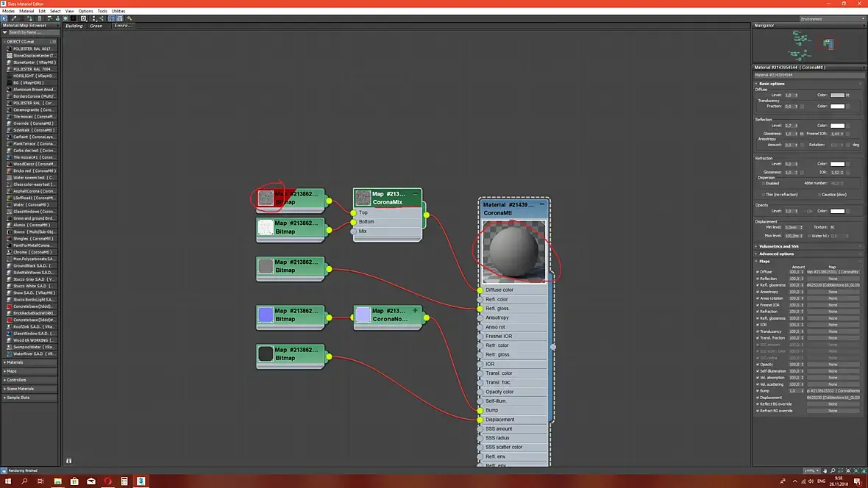Activate Zoom magnifier tool at bottom right

point(833,471)
